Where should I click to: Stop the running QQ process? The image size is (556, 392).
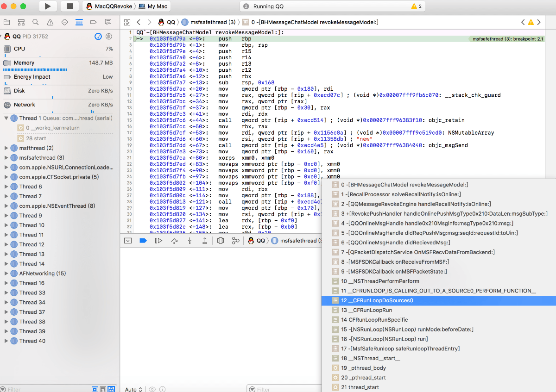click(69, 6)
